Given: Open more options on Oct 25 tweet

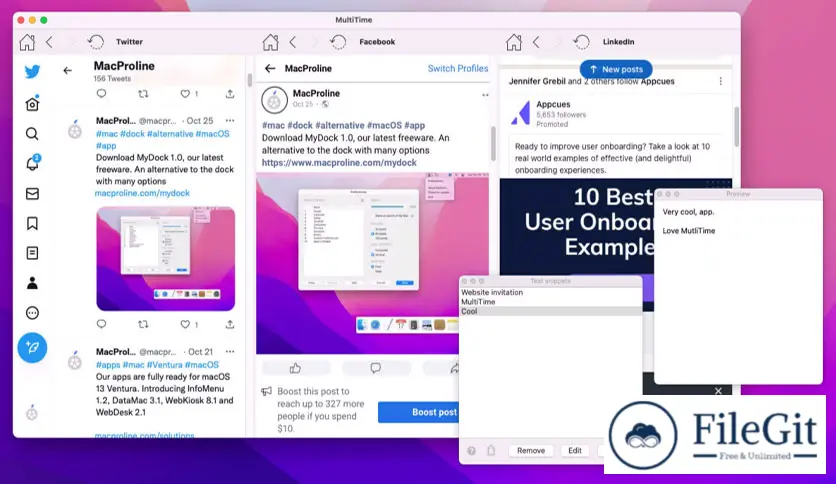Looking at the screenshot, I should pos(230,121).
